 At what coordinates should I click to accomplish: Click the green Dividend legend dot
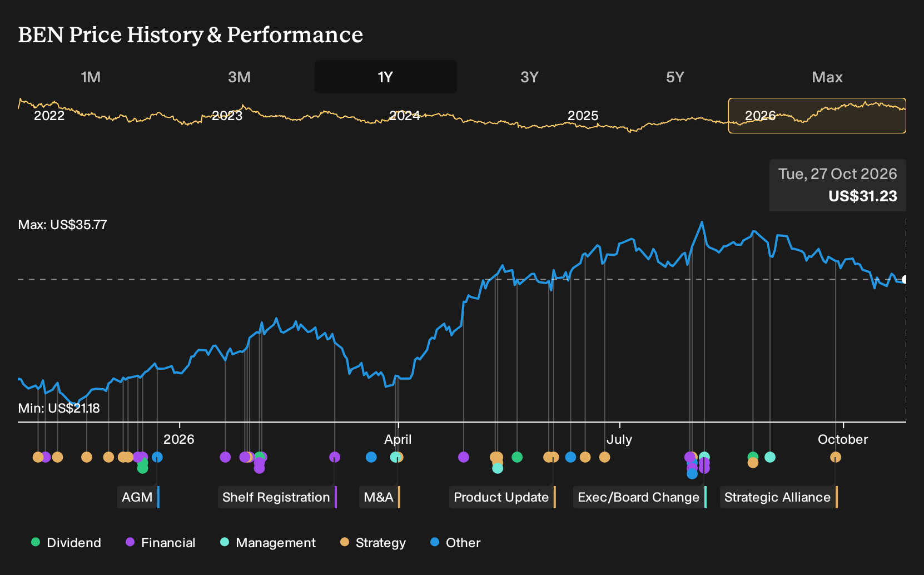[36, 542]
